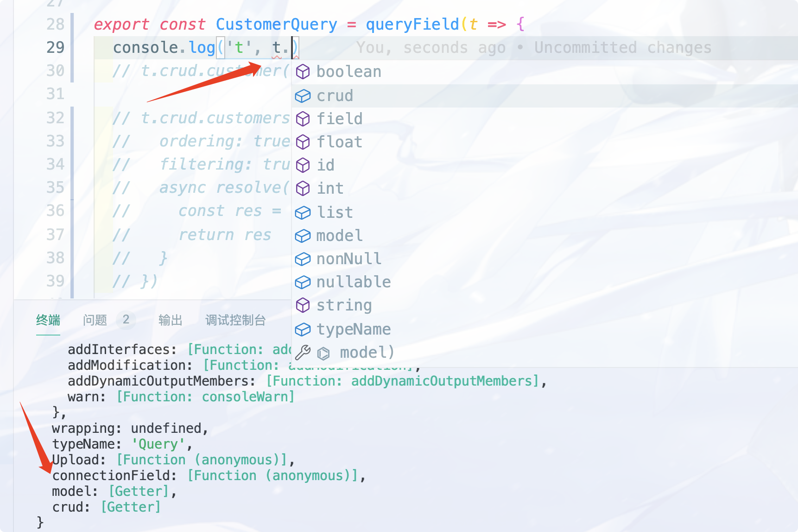The height and width of the screenshot is (532, 798).
Task: Click the problems count badge showing 2
Action: 125,319
